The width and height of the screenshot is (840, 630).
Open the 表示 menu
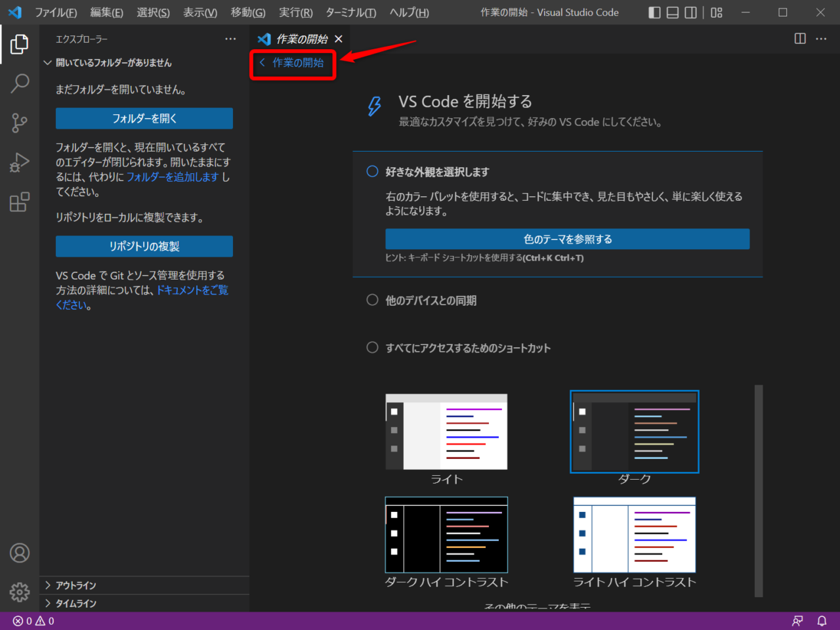click(x=199, y=12)
